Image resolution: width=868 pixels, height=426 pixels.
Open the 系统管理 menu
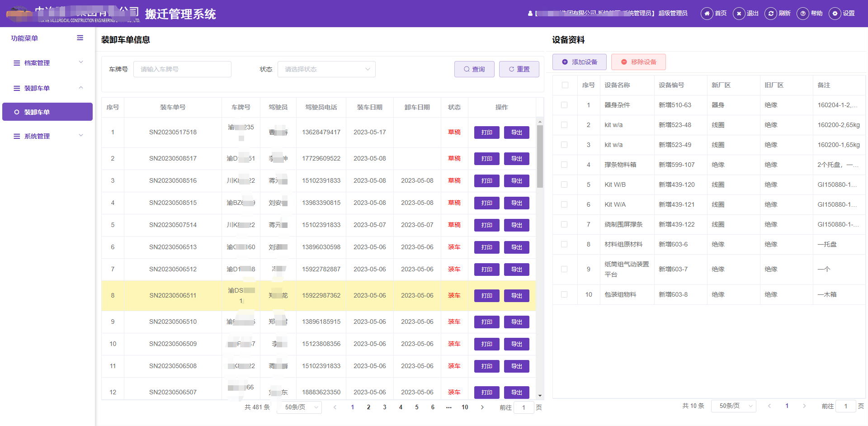(x=47, y=136)
